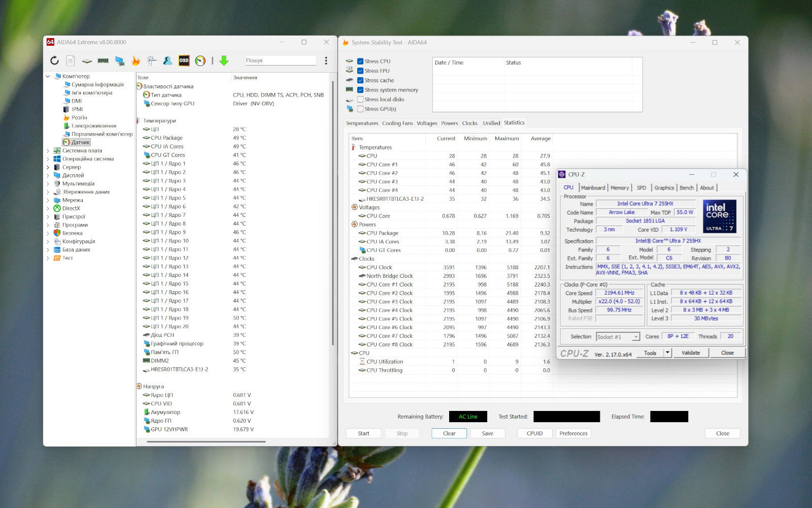Open the Memory tab in CPU-Z
This screenshot has width=812, height=508.
tap(619, 188)
